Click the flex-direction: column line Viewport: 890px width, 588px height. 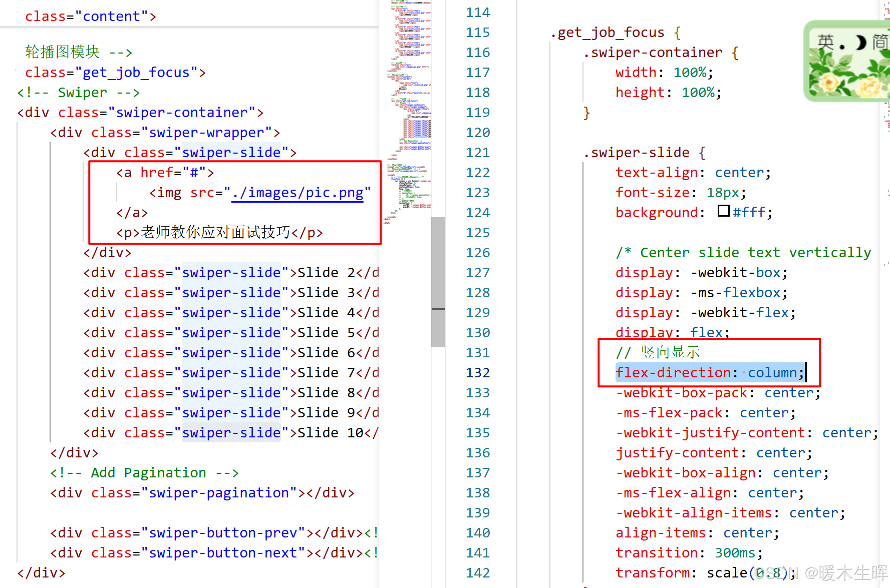point(710,373)
